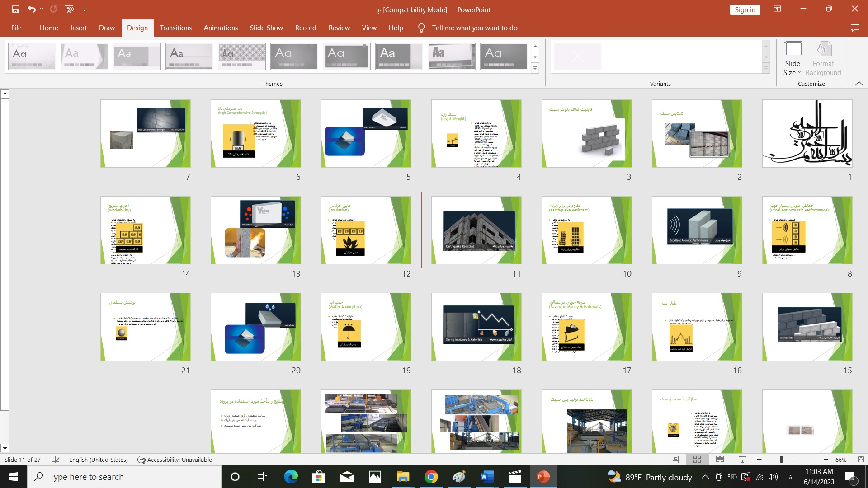The image size is (868, 488).
Task: Click the zoom slider handle
Action: click(x=781, y=460)
